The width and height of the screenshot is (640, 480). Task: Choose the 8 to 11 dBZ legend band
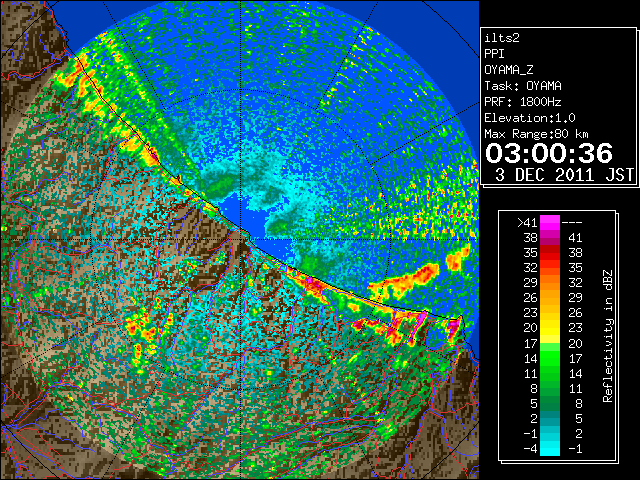point(550,389)
